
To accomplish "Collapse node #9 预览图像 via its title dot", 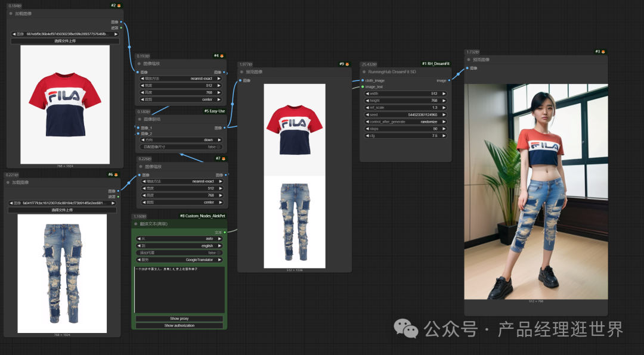I will click(241, 72).
